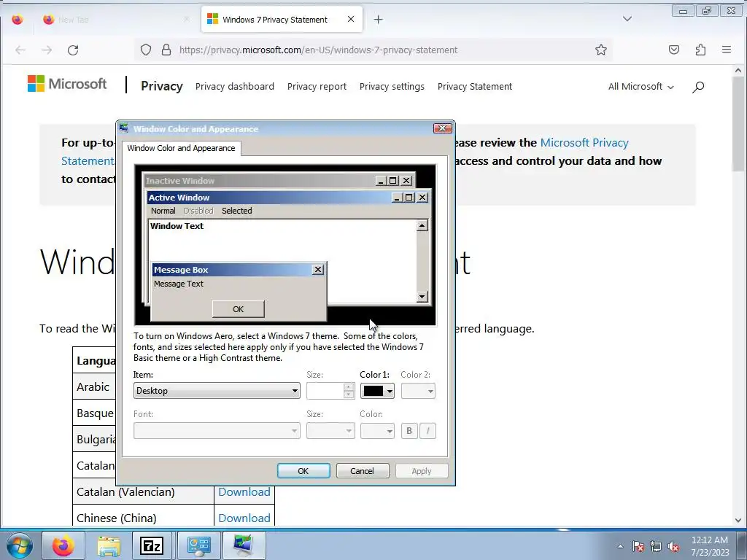Open the Item dropdown showing Desktop
The height and width of the screenshot is (560, 747).
point(217,391)
